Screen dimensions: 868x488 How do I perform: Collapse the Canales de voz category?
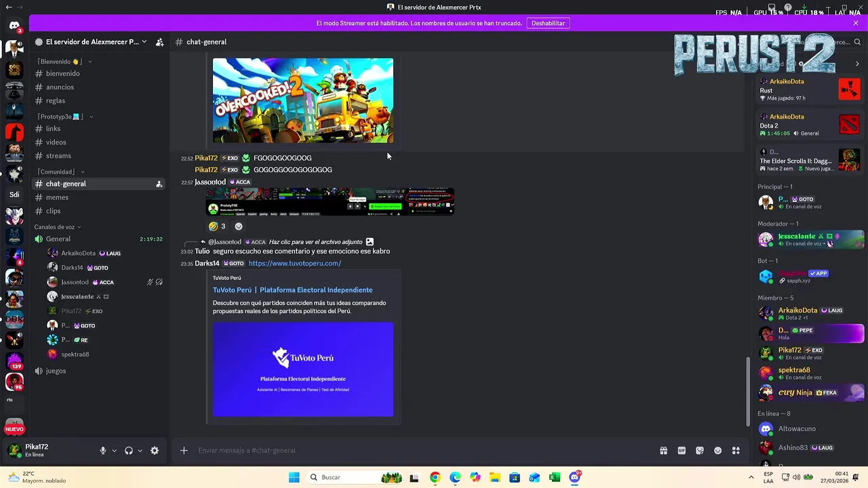coord(58,227)
